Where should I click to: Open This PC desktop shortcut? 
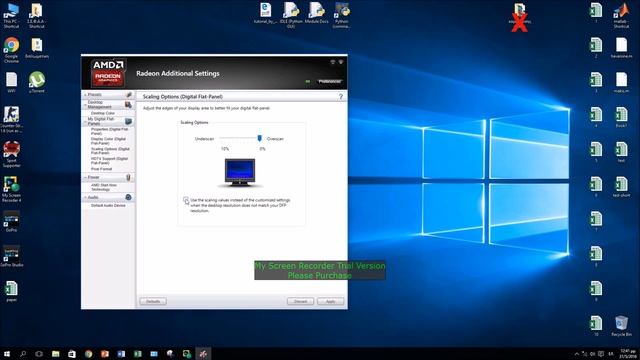11,16
